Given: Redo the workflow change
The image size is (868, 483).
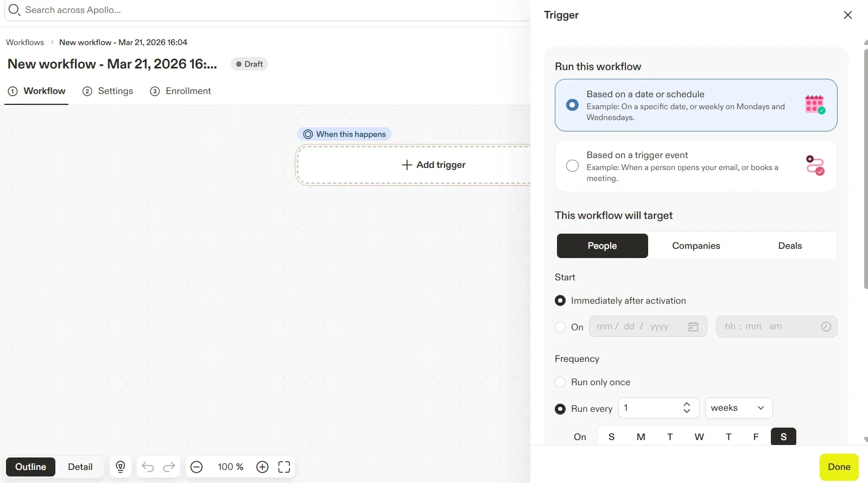Looking at the screenshot, I should 169,467.
